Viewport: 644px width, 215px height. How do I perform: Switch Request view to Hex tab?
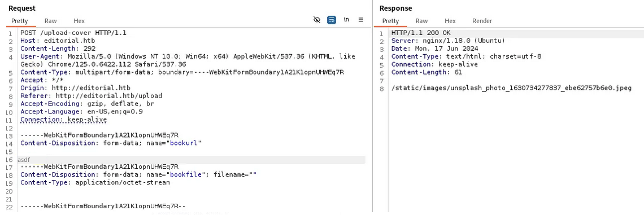pos(79,21)
